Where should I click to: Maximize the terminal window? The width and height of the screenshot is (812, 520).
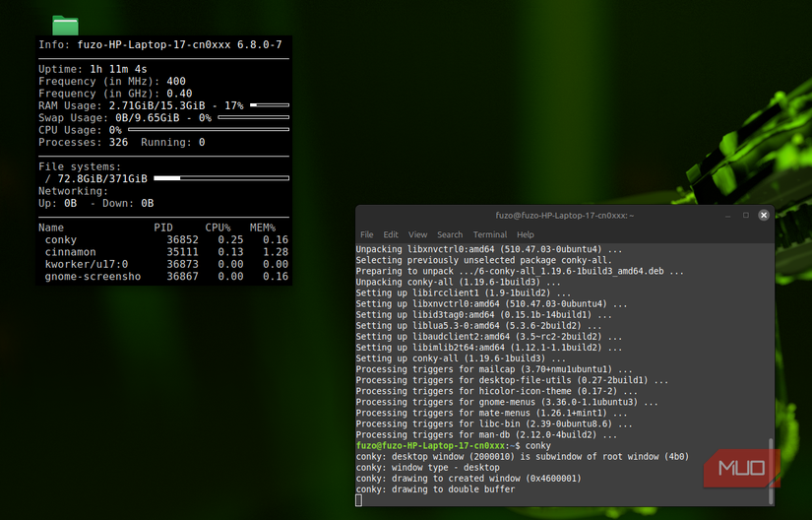[x=745, y=215]
